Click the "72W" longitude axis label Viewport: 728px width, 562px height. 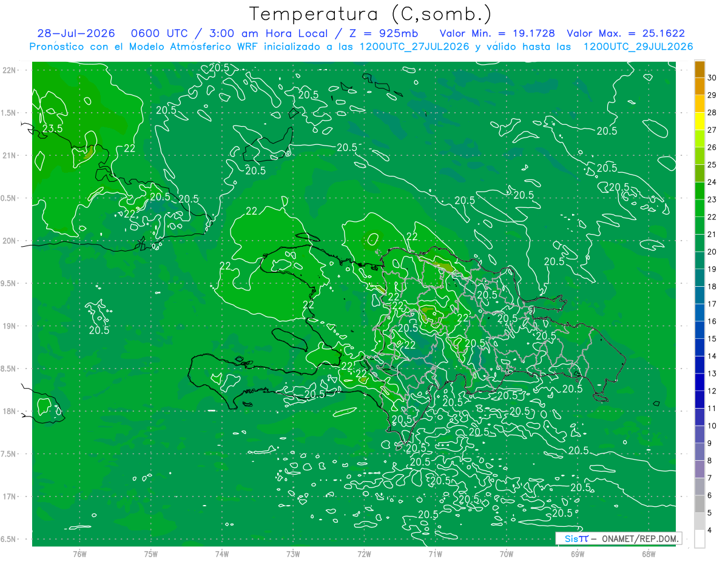coord(364,554)
